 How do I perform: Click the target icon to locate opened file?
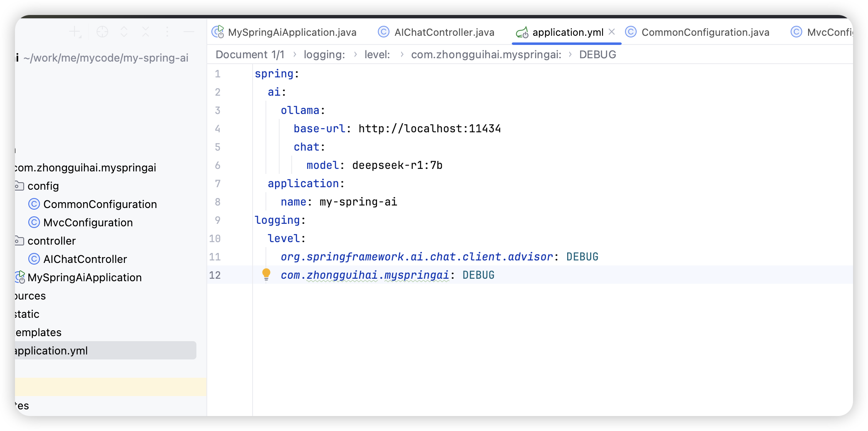[x=102, y=32]
